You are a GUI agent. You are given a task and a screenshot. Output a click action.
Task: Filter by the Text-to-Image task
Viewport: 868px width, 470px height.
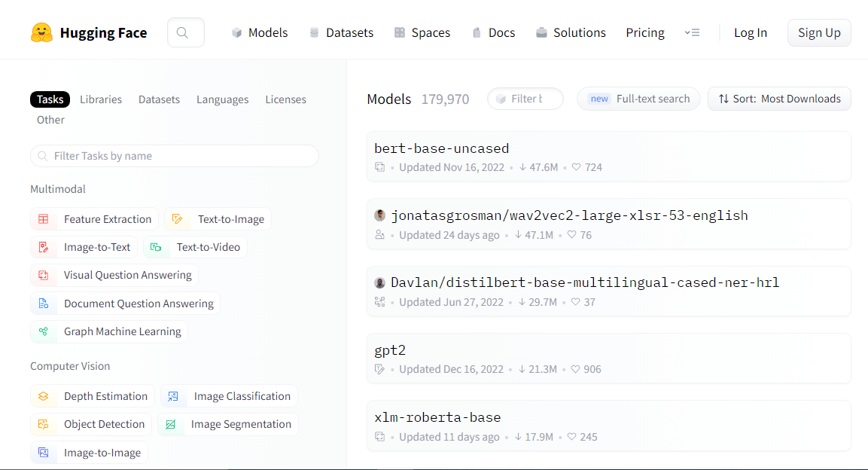(x=218, y=219)
